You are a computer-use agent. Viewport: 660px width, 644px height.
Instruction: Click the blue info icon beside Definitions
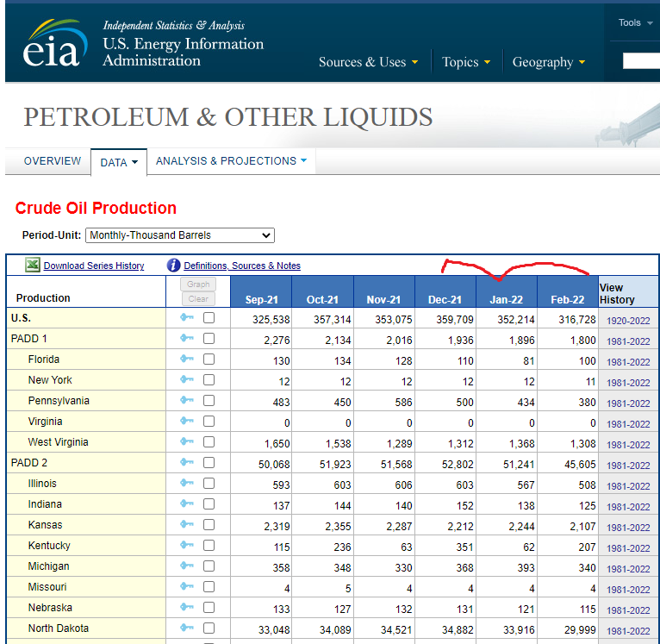pos(173,266)
